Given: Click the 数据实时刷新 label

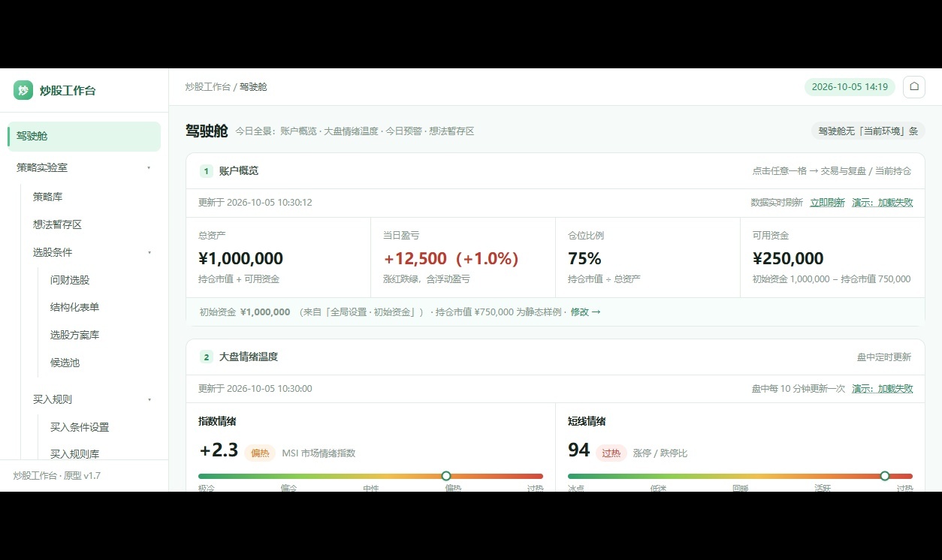Looking at the screenshot, I should (777, 203).
